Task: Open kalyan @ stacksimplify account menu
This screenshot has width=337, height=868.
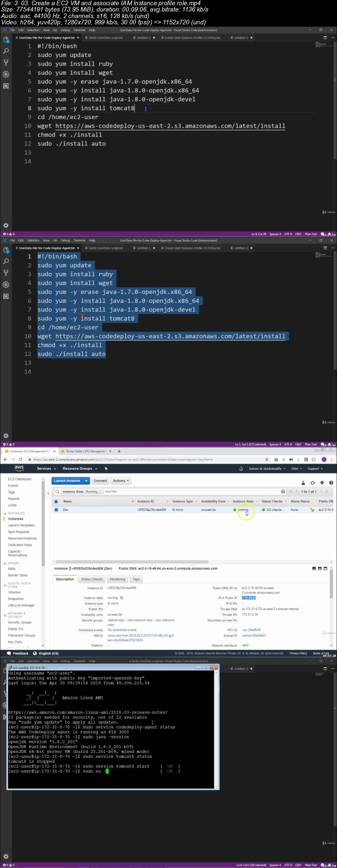Action: tap(267, 469)
